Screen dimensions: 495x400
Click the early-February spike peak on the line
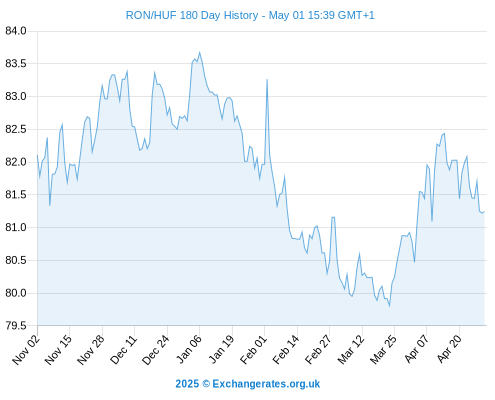click(267, 79)
